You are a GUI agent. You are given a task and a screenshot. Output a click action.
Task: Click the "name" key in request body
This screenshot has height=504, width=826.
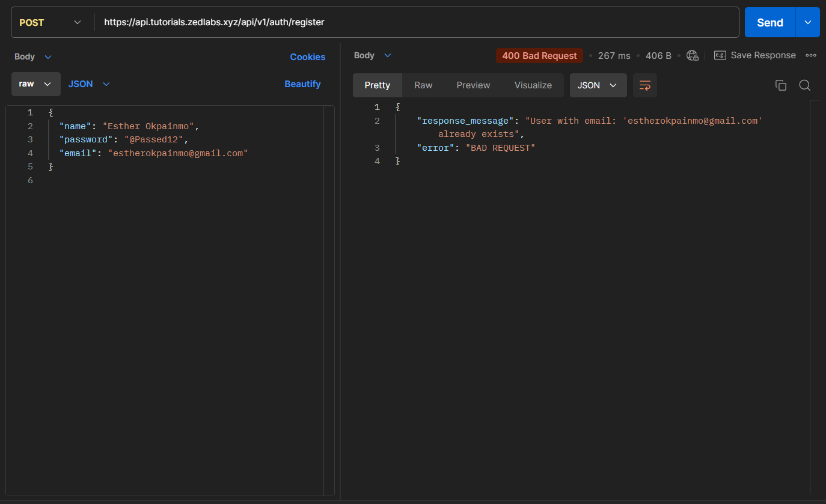tap(75, 126)
